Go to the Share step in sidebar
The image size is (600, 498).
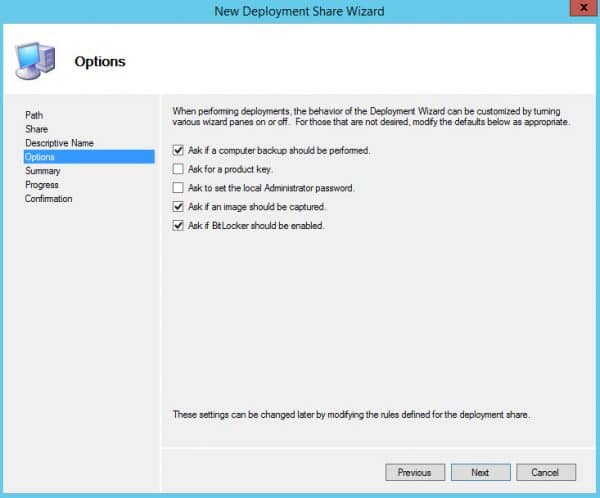(36, 129)
